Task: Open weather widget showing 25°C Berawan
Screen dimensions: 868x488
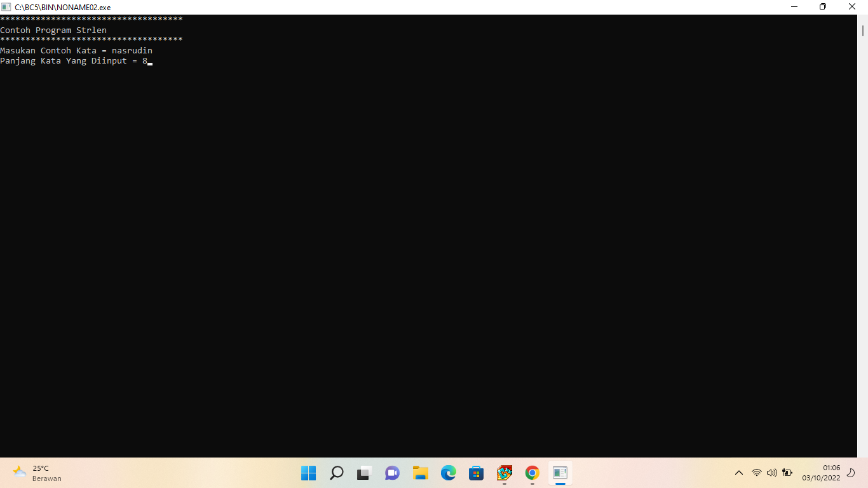Action: coord(38,473)
